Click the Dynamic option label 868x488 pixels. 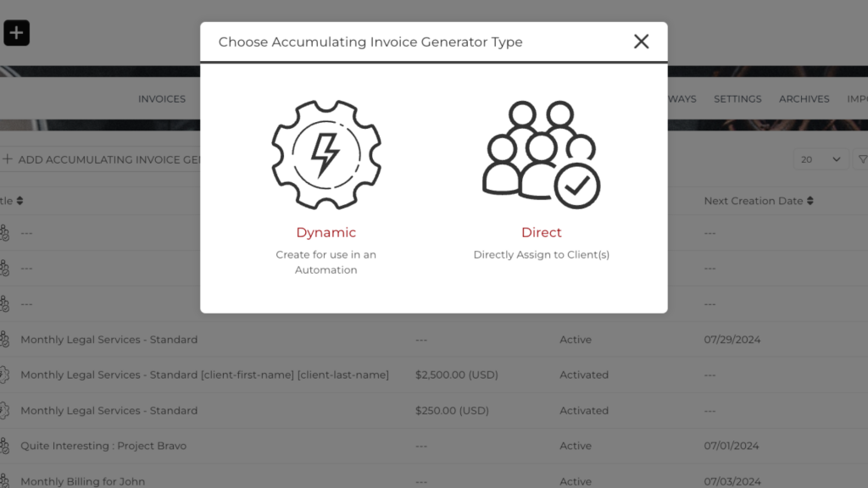click(326, 232)
